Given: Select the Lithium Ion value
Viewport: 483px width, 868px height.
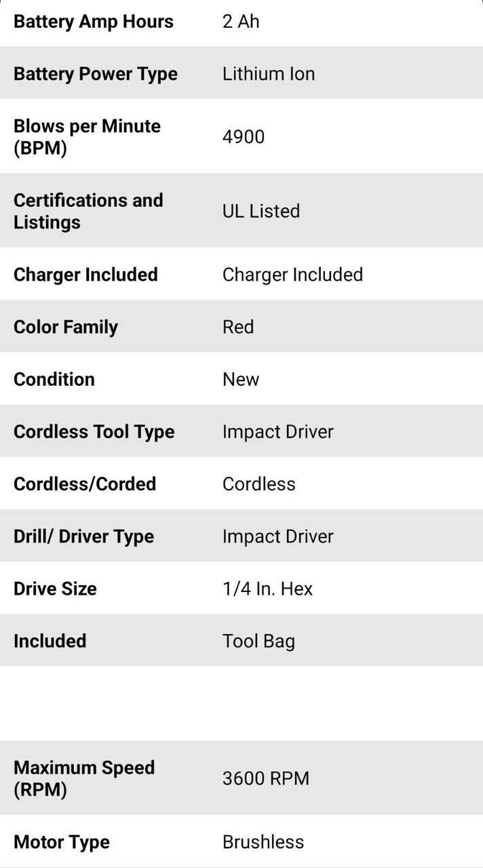Looking at the screenshot, I should click(x=269, y=74).
